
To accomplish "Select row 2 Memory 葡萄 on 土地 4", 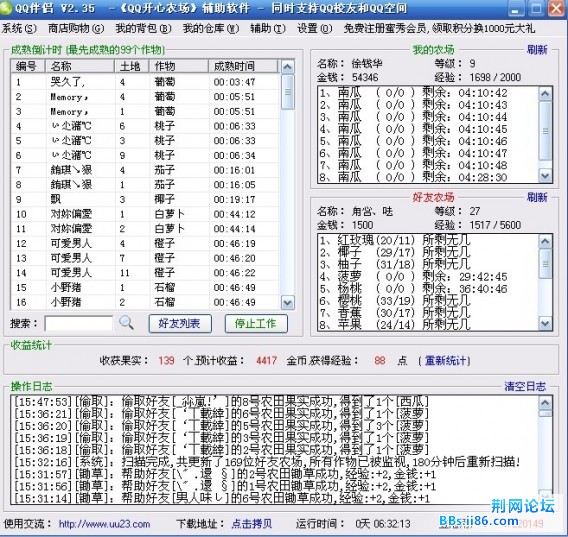I will [145, 97].
